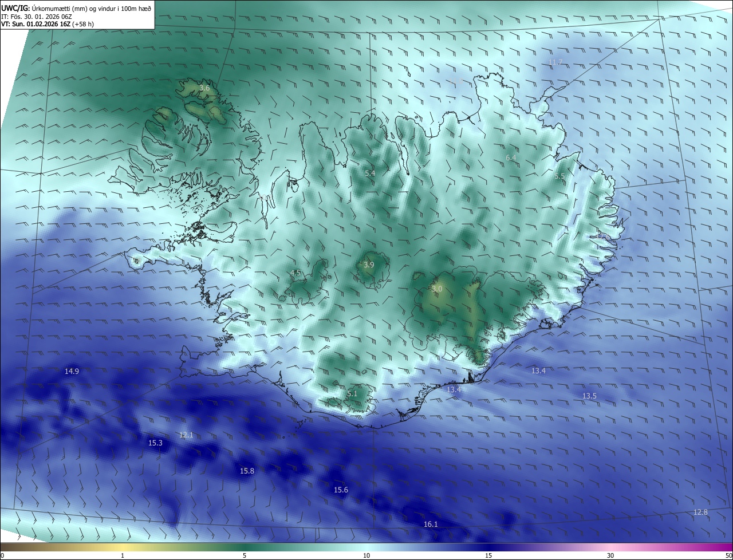This screenshot has height=560, width=733.
Task: Select the 3.0 value on Vatnajökull
Action: (x=437, y=289)
